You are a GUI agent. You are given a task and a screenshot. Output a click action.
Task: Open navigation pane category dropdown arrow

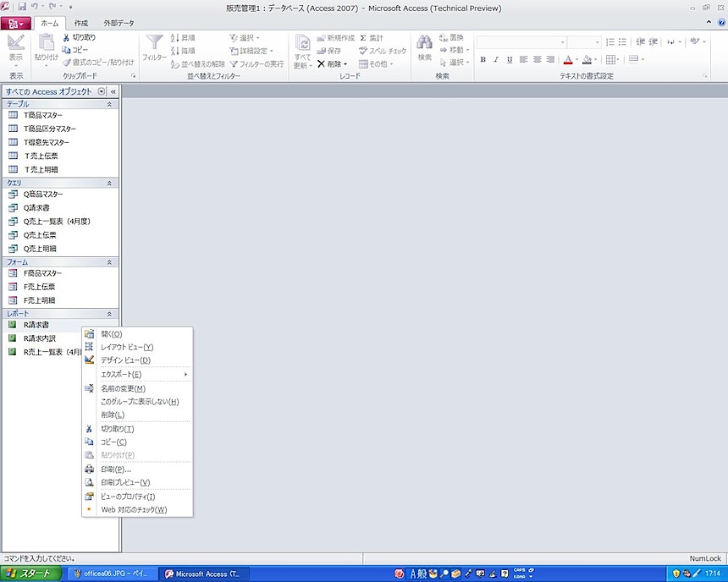pyautogui.click(x=102, y=91)
